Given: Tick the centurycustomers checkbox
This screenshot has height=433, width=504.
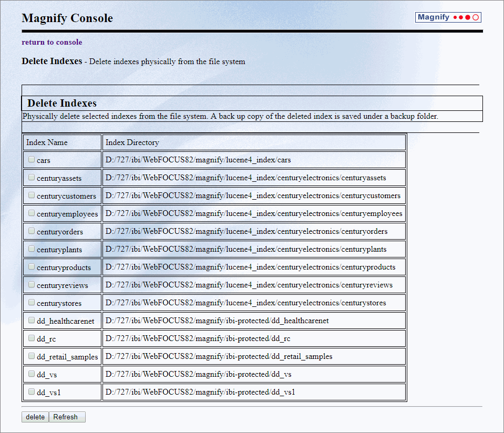Looking at the screenshot, I should pos(31,195).
